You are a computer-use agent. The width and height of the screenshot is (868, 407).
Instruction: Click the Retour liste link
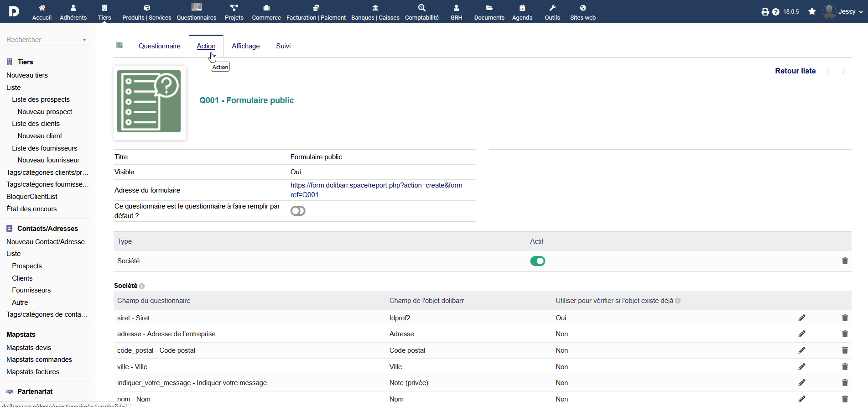[795, 71]
